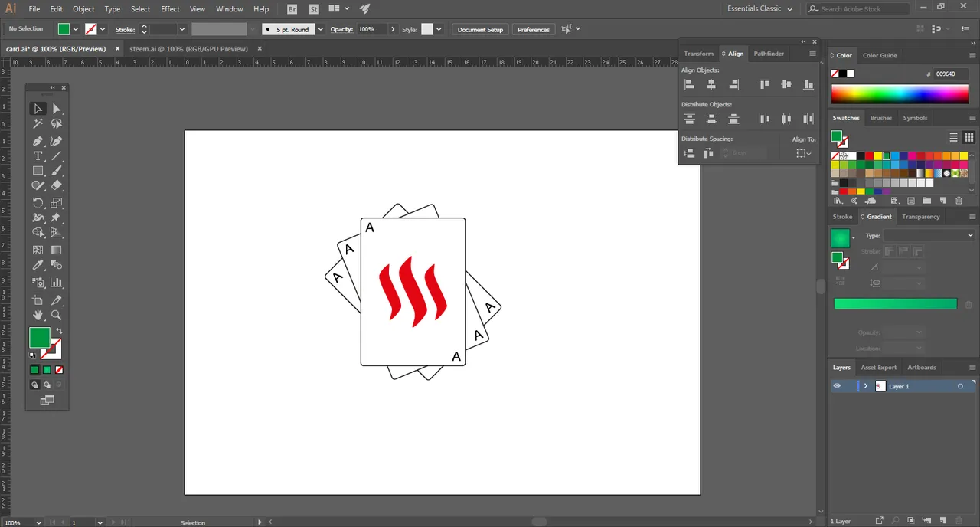Select the Zoom magnifier tool
The width and height of the screenshot is (980, 527).
coord(57,315)
